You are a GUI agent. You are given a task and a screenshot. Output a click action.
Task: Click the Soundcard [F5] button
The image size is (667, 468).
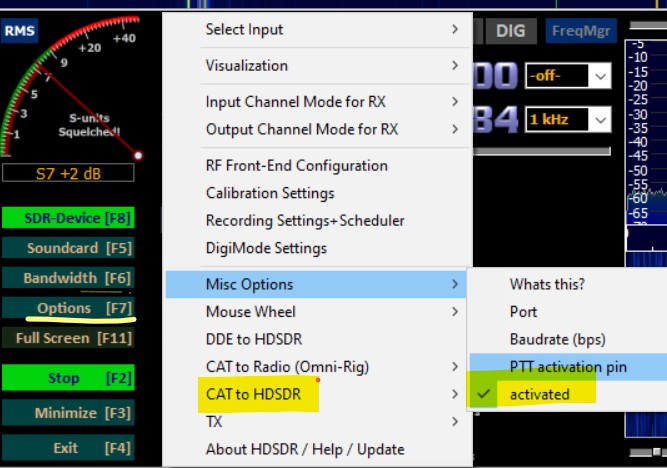(x=68, y=248)
